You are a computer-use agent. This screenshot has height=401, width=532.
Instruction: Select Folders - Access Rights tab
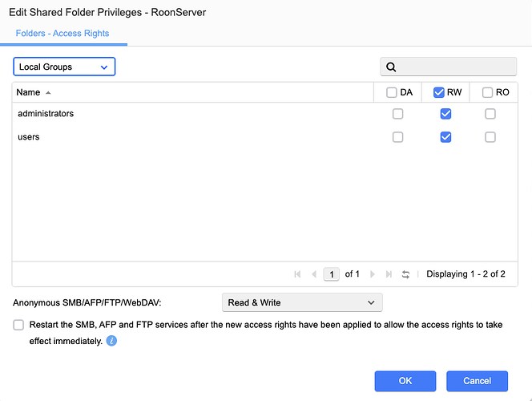[x=62, y=33]
